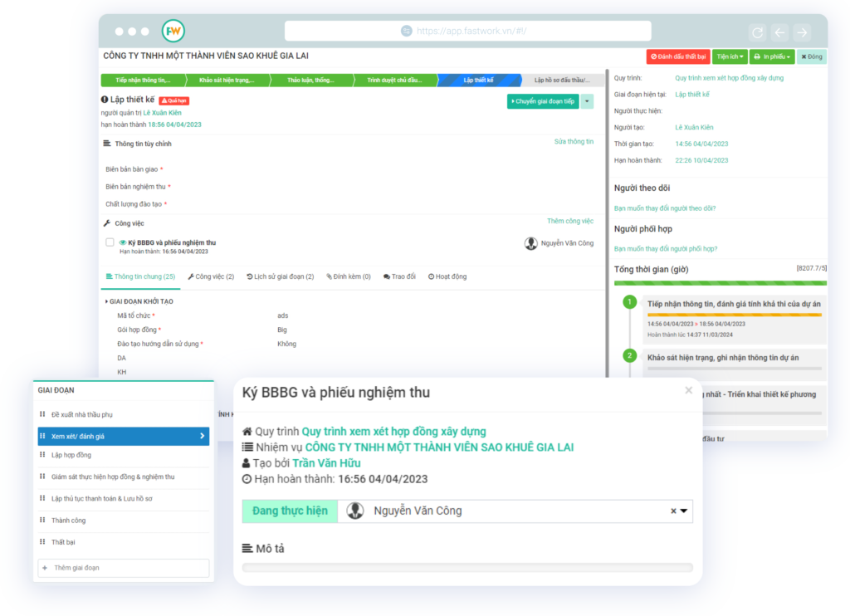Image resolution: width=850 pixels, height=616 pixels.
Task: Switch to the Lịch sử giai đoạn tab
Action: 281,276
